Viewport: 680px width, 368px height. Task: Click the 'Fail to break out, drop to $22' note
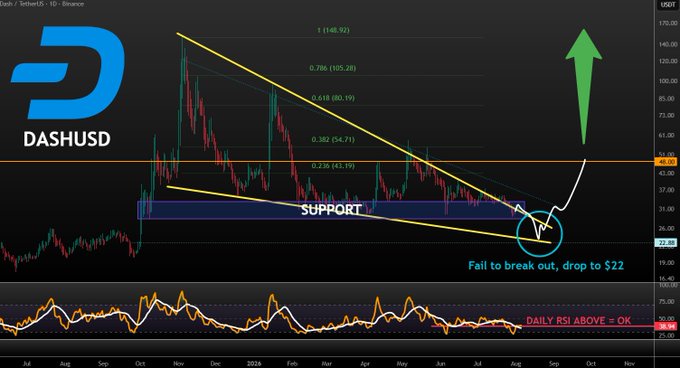coord(546,265)
